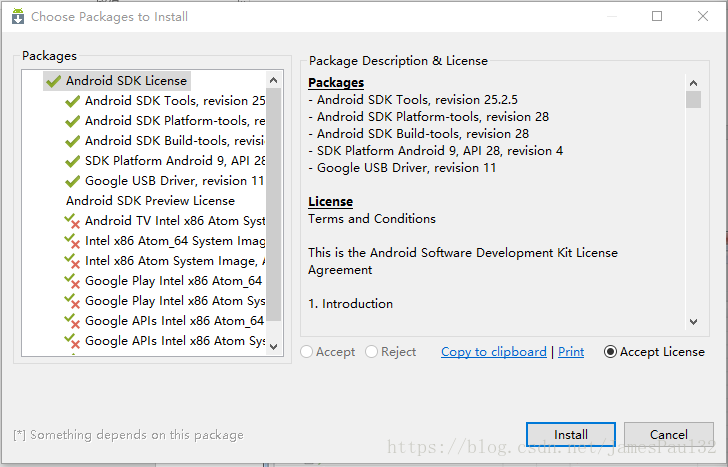Click the 'Packages' heading in description panel
This screenshot has width=728, height=467.
pyautogui.click(x=336, y=83)
